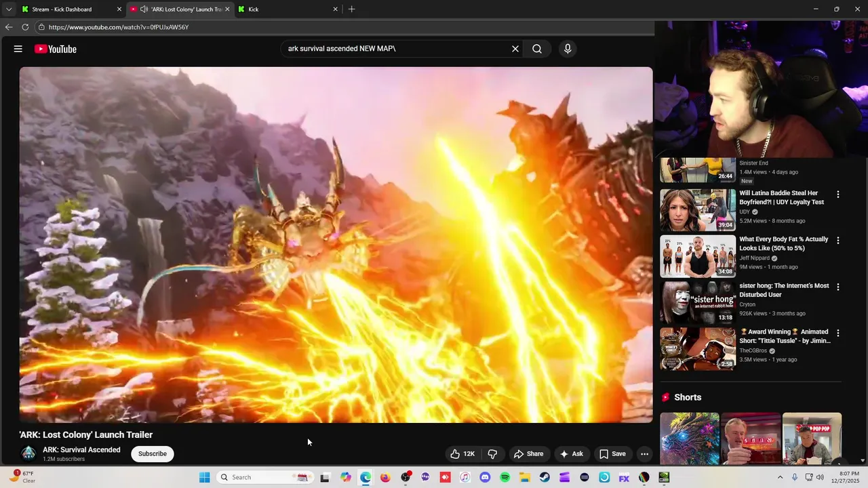Click the browser address bar URL

[119, 27]
